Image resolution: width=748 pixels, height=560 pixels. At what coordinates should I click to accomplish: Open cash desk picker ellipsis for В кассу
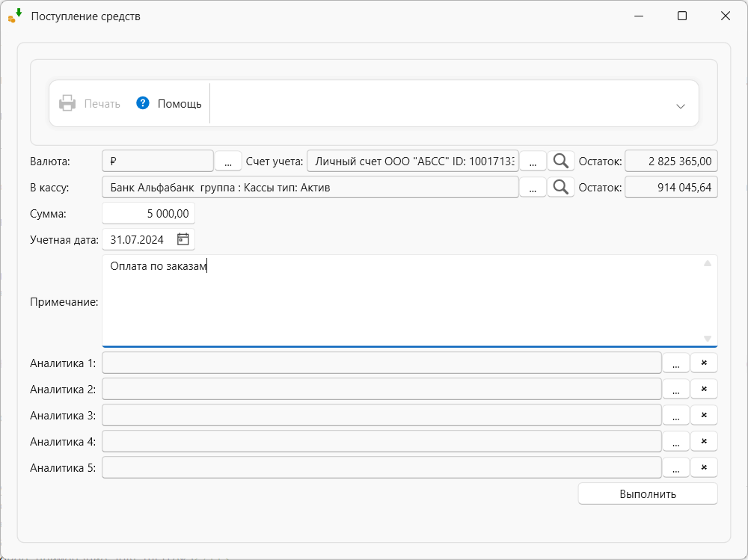tap(533, 188)
